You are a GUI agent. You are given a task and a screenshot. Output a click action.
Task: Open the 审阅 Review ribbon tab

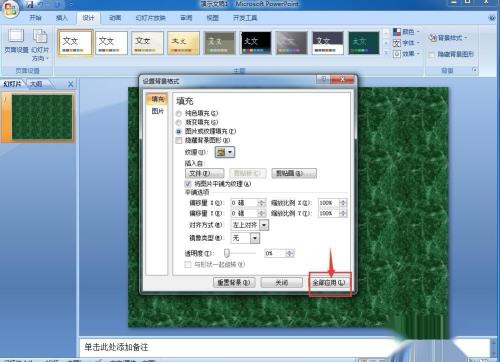pos(186,18)
